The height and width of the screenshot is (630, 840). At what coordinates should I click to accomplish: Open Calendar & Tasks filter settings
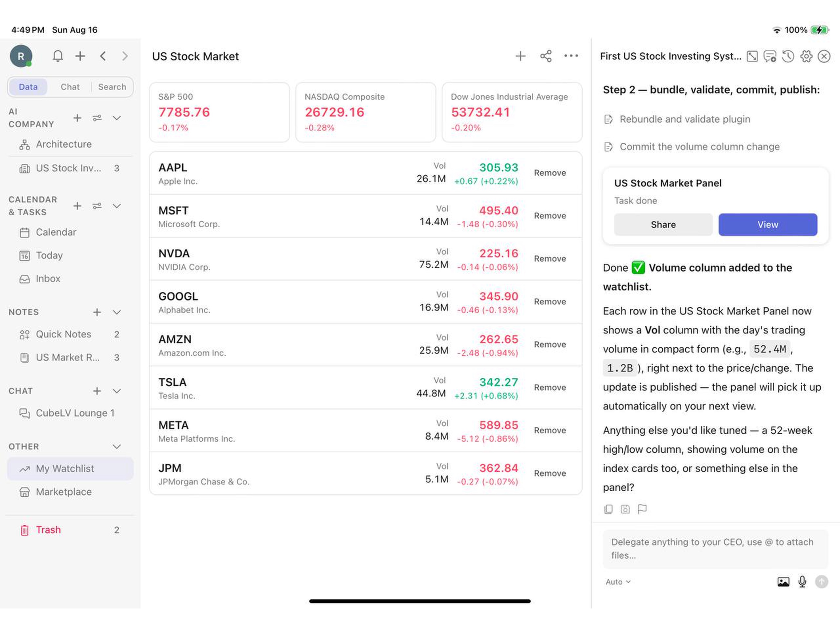97,206
